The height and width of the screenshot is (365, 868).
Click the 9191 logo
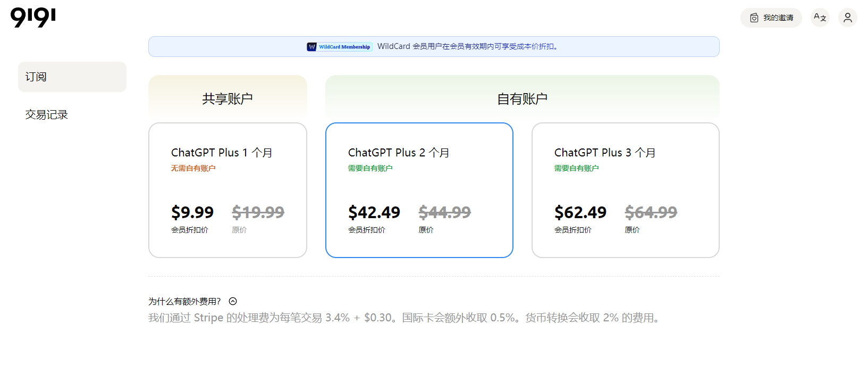(33, 18)
